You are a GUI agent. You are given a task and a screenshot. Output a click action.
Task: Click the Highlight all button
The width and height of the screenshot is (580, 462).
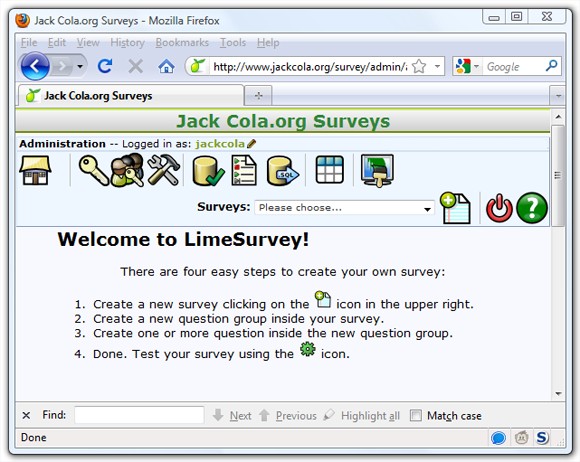(x=362, y=415)
